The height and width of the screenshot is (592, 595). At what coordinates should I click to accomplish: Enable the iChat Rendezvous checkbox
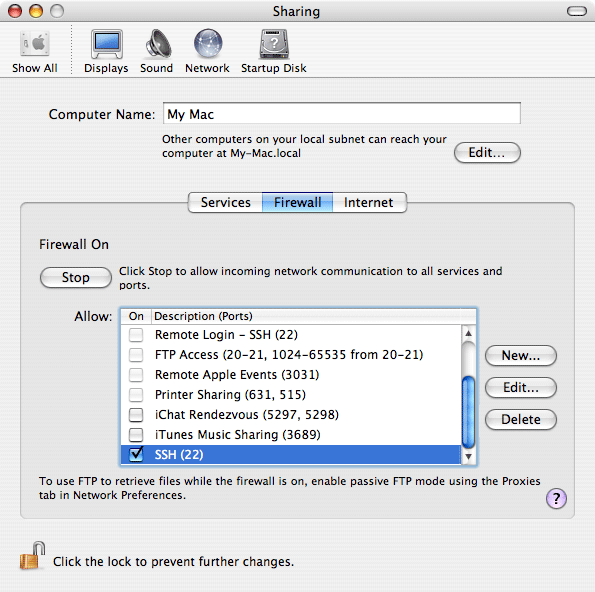(136, 415)
